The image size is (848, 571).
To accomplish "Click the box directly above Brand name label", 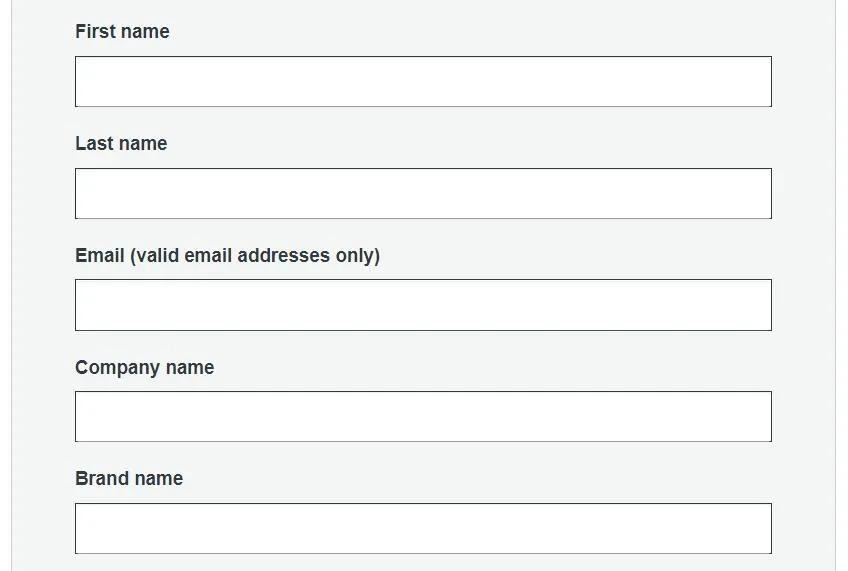I will (423, 416).
